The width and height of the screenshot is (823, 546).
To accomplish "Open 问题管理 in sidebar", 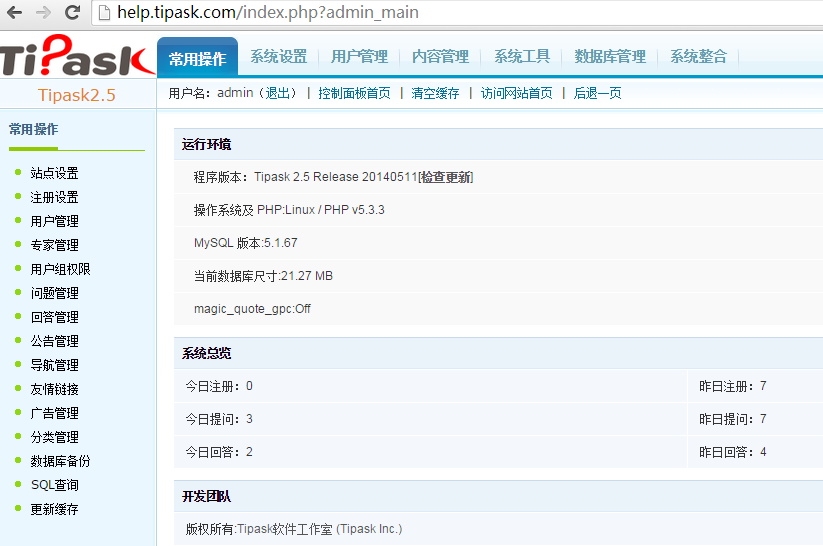I will (55, 293).
